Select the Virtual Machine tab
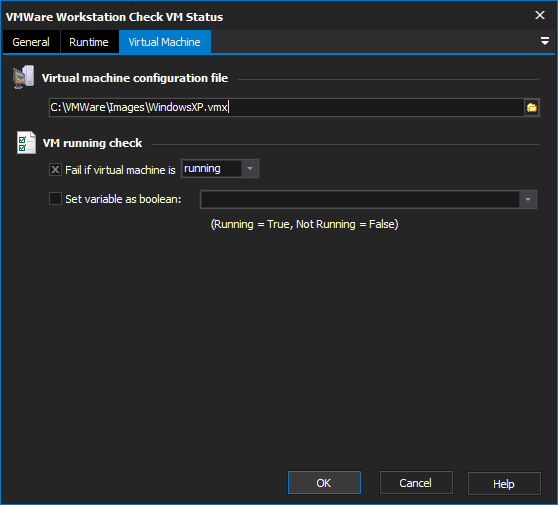Image resolution: width=558 pixels, height=505 pixels. point(165,42)
